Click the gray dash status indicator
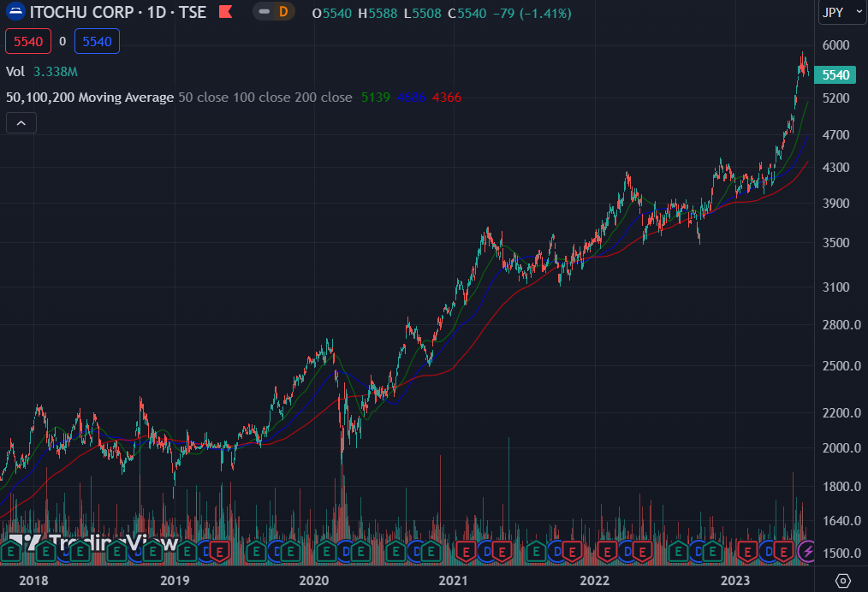Image resolution: width=868 pixels, height=592 pixels. coord(264,12)
